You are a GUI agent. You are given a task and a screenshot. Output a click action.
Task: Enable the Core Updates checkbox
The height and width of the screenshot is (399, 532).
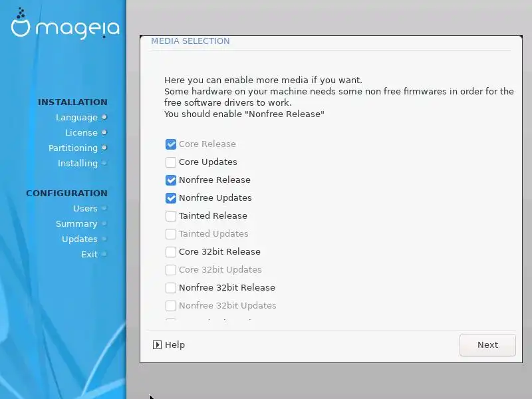click(x=171, y=162)
